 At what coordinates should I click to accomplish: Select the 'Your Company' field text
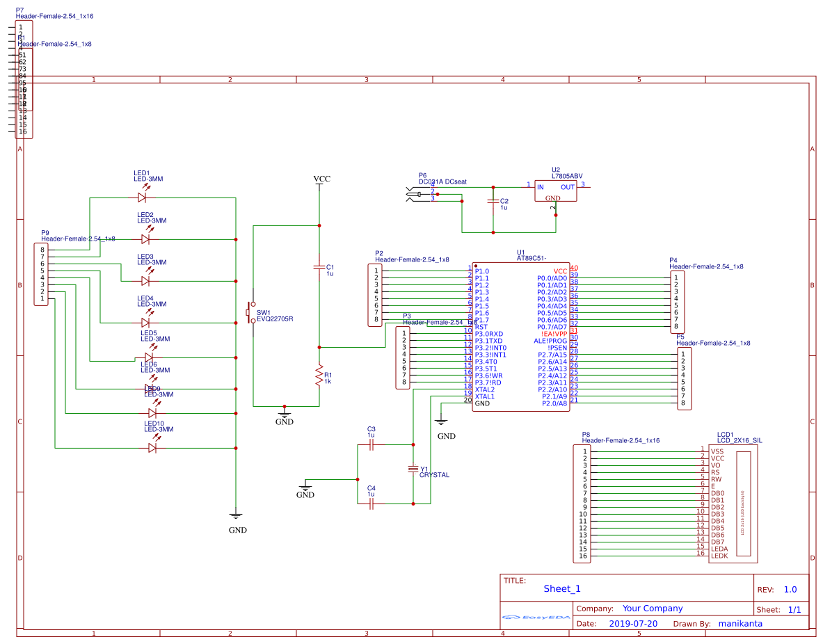click(653, 609)
